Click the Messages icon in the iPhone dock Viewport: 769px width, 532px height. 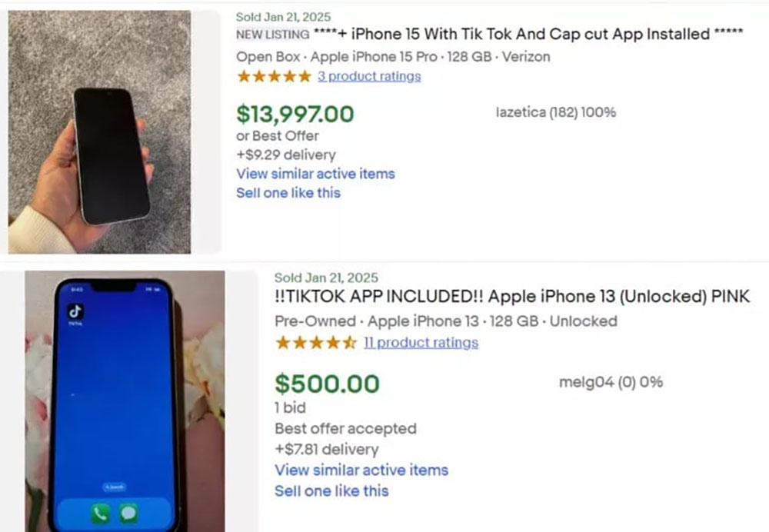128,513
